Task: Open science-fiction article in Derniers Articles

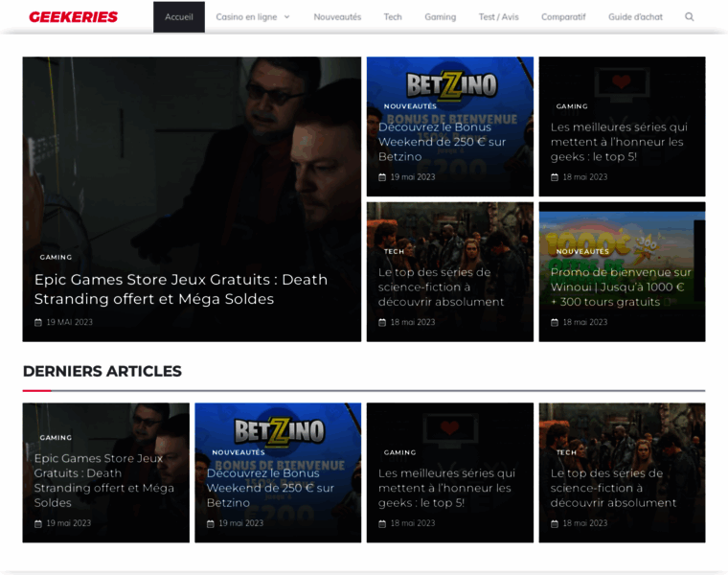Action: (613, 488)
